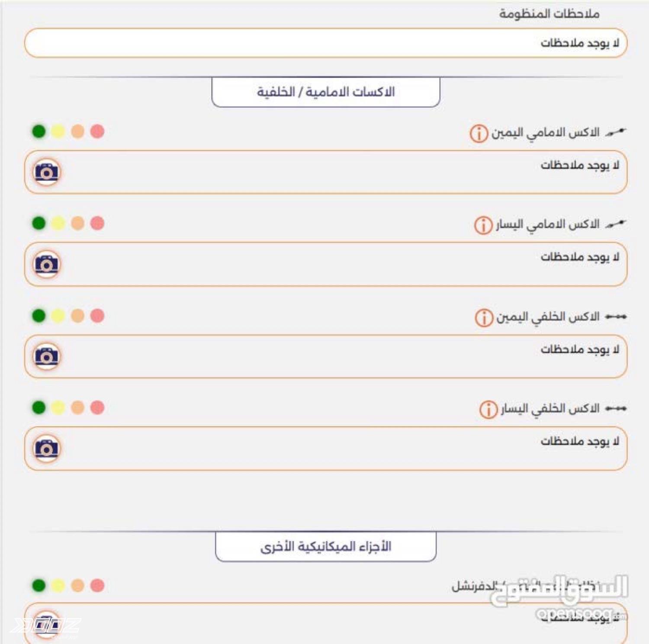Viewport: 649px width, 644px height.
Task: Open info icon beside الاكس الامامي اليمين
Action: point(479,133)
